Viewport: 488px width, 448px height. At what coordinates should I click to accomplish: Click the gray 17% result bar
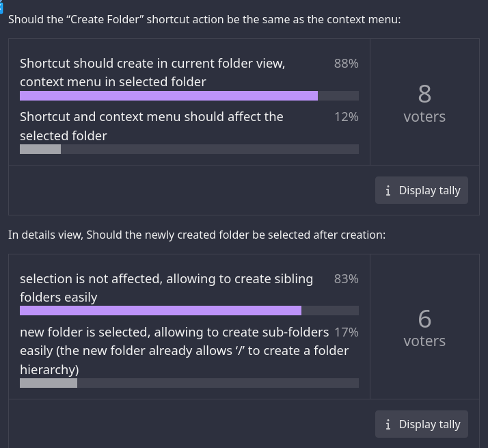tap(49, 383)
